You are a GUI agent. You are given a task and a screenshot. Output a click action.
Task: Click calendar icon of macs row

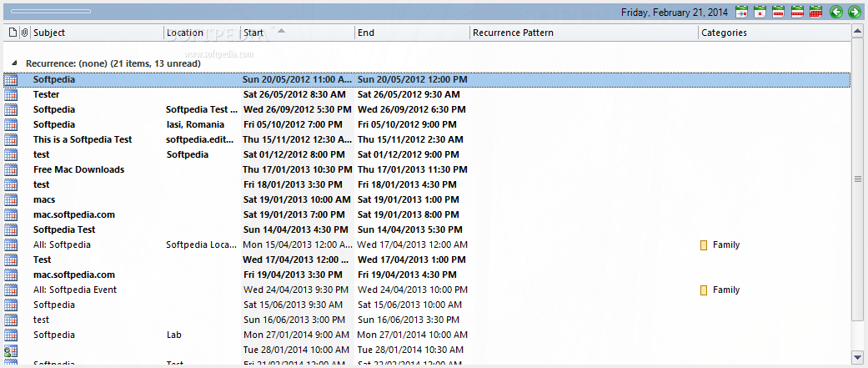[x=11, y=199]
